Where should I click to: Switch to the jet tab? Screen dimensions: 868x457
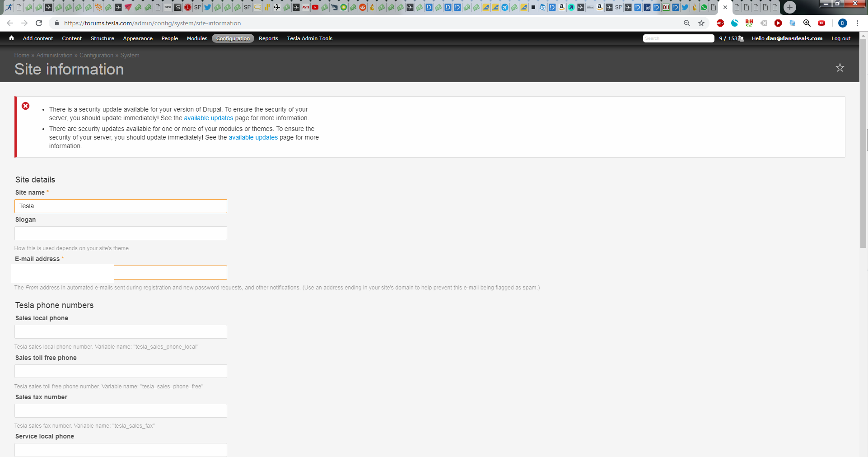tap(647, 7)
